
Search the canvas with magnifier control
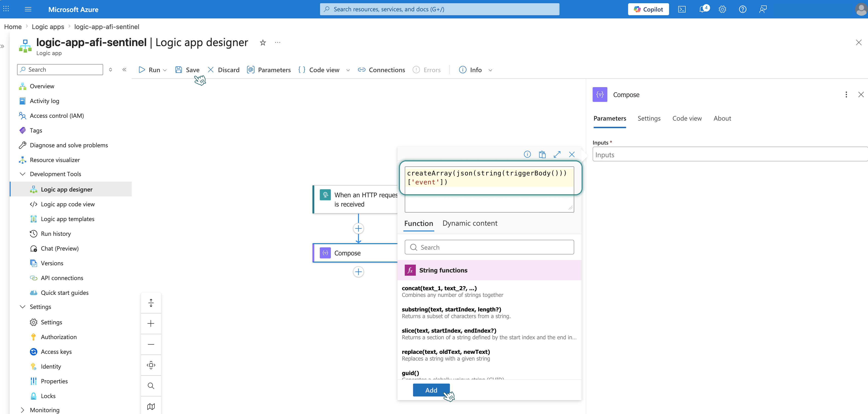(x=151, y=386)
